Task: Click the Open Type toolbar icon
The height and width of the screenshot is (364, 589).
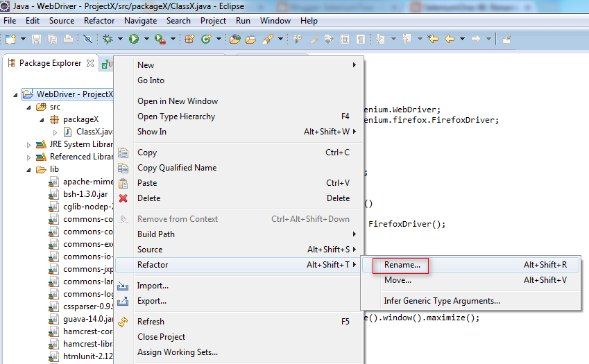Action: point(235,39)
